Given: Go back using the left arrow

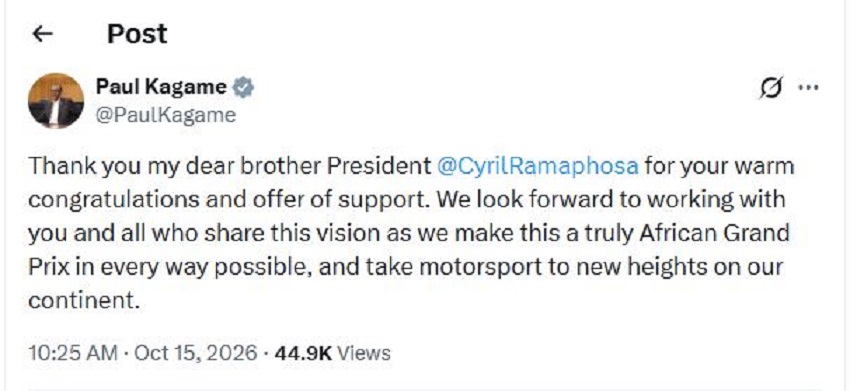Looking at the screenshot, I should tap(42, 34).
